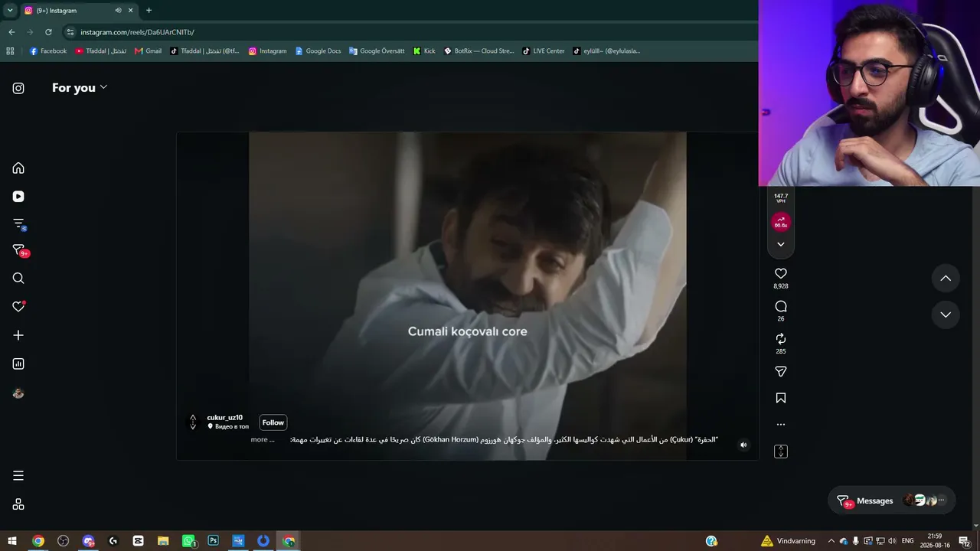
Task: Open the Windows Start menu
Action: point(12,541)
